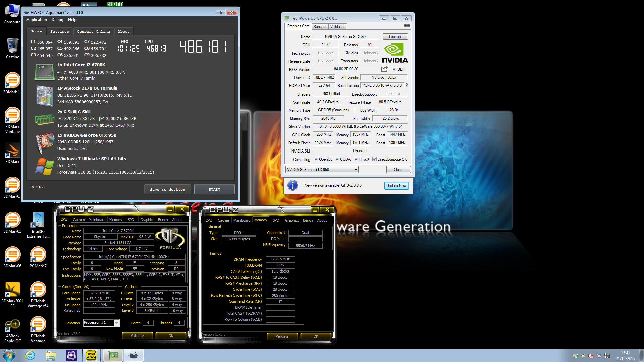The width and height of the screenshot is (644, 362).
Task: Click Validate in the left CPU-Z window
Action: 137,336
